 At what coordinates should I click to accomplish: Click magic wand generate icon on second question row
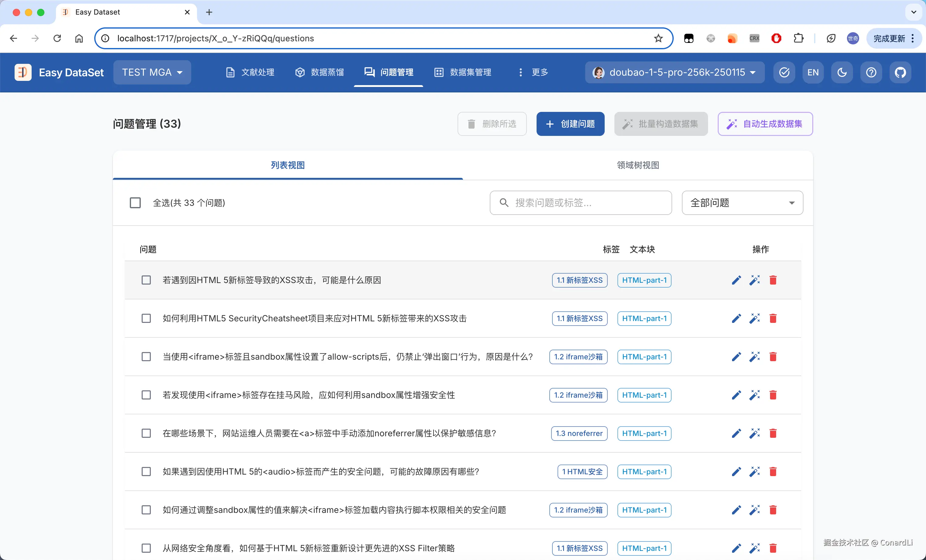click(754, 318)
